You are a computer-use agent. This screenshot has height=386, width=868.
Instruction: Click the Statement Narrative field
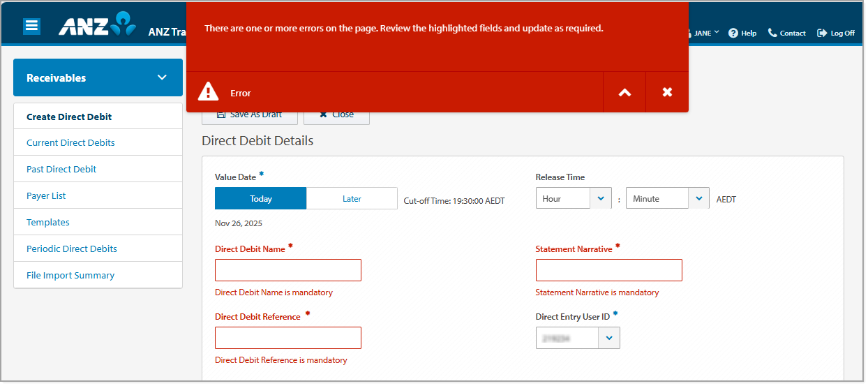pyautogui.click(x=609, y=270)
